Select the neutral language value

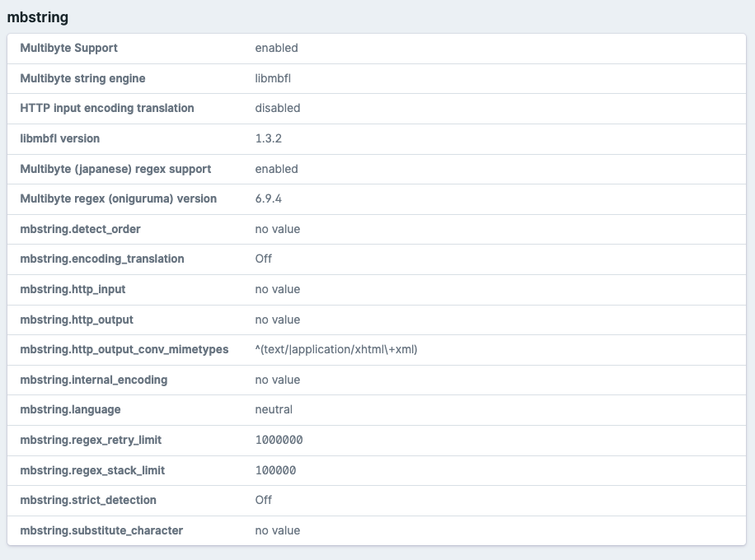[273, 409]
